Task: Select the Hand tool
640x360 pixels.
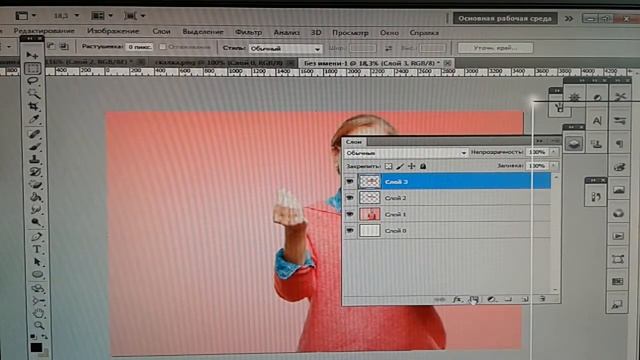Action: click(38, 313)
